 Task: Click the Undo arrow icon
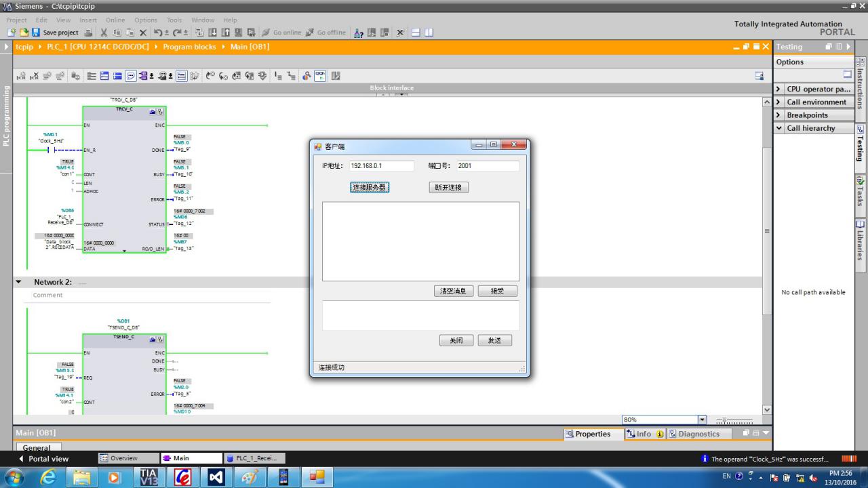pyautogui.click(x=157, y=33)
